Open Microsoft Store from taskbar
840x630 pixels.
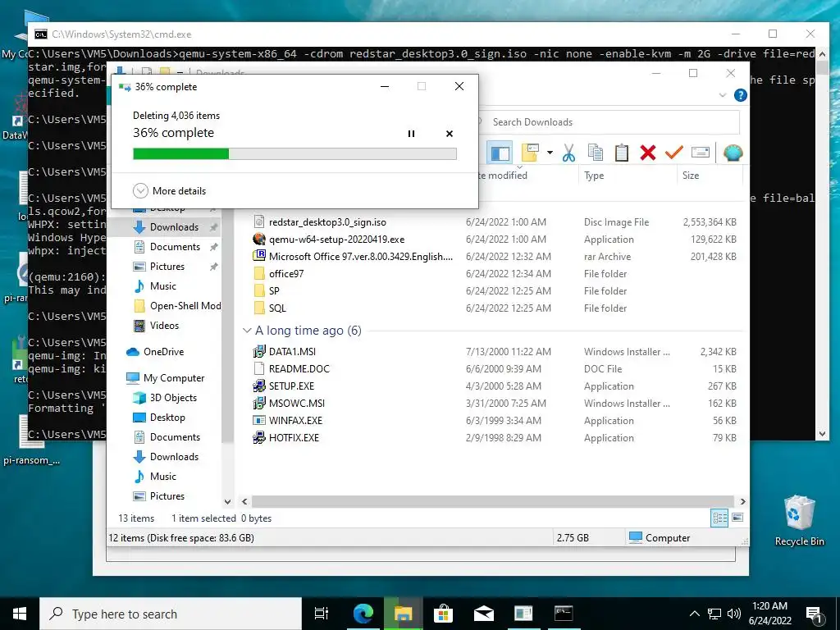click(x=443, y=614)
